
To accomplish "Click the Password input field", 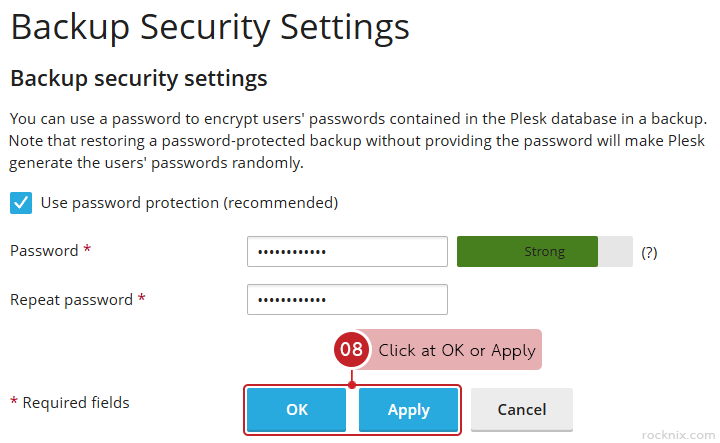I will tap(347, 252).
